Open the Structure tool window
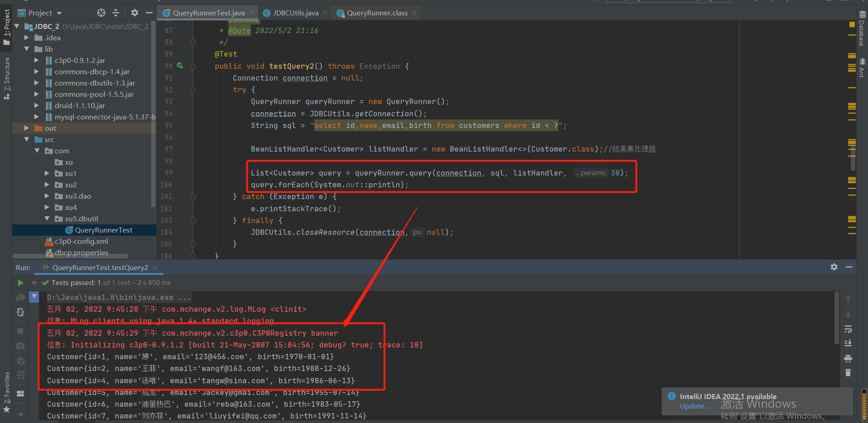 (x=7, y=78)
